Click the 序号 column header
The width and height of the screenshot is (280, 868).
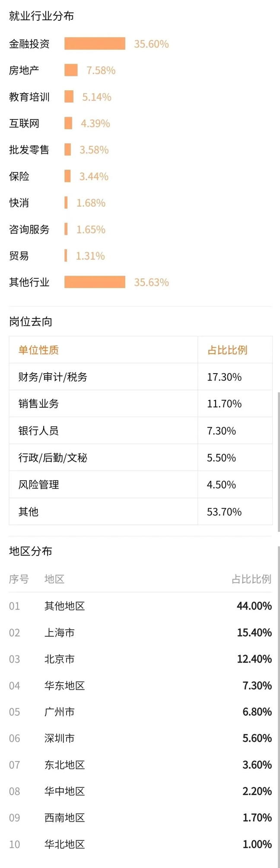[19, 579]
